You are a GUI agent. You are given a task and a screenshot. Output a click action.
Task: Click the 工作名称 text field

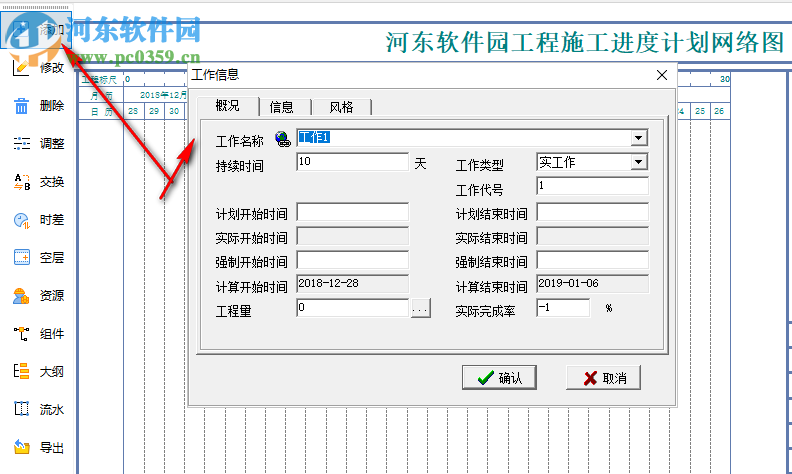click(464, 138)
